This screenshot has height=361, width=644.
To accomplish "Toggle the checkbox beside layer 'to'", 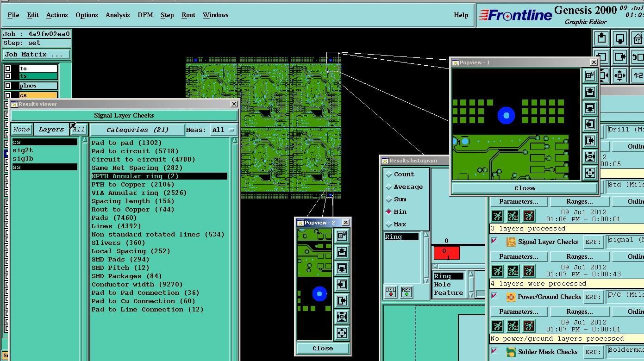I will pyautogui.click(x=7, y=68).
